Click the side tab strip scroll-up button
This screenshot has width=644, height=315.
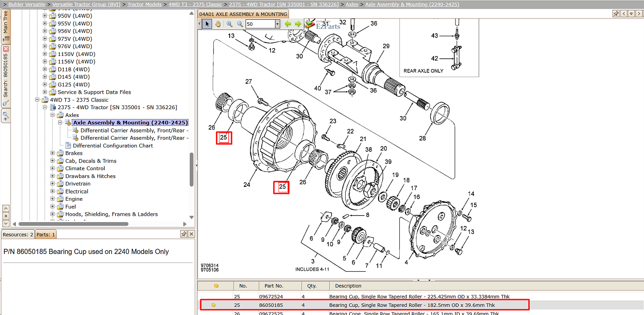point(6,208)
